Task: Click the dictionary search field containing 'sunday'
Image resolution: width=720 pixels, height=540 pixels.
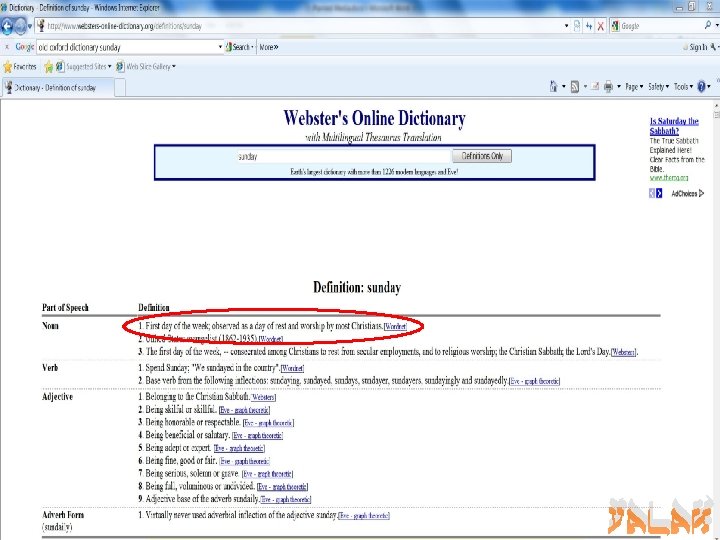Action: pyautogui.click(x=343, y=157)
